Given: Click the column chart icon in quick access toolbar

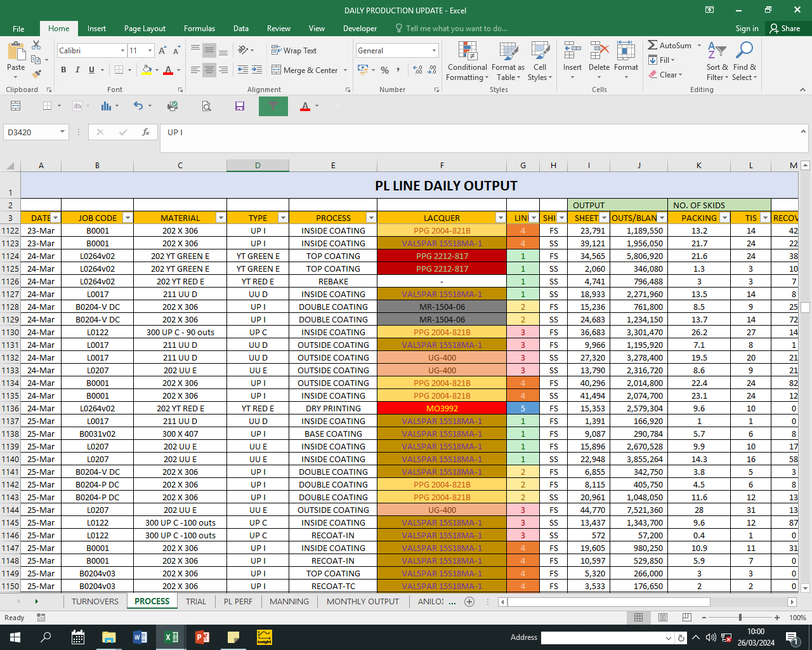Looking at the screenshot, I should [106, 106].
